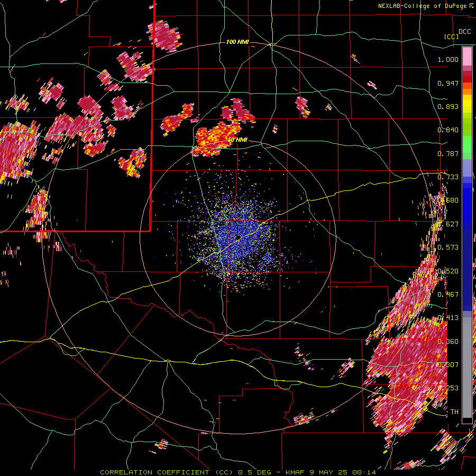The width and height of the screenshot is (476, 476).
Task: Click the 0.840 scale value
Action: tap(448, 130)
